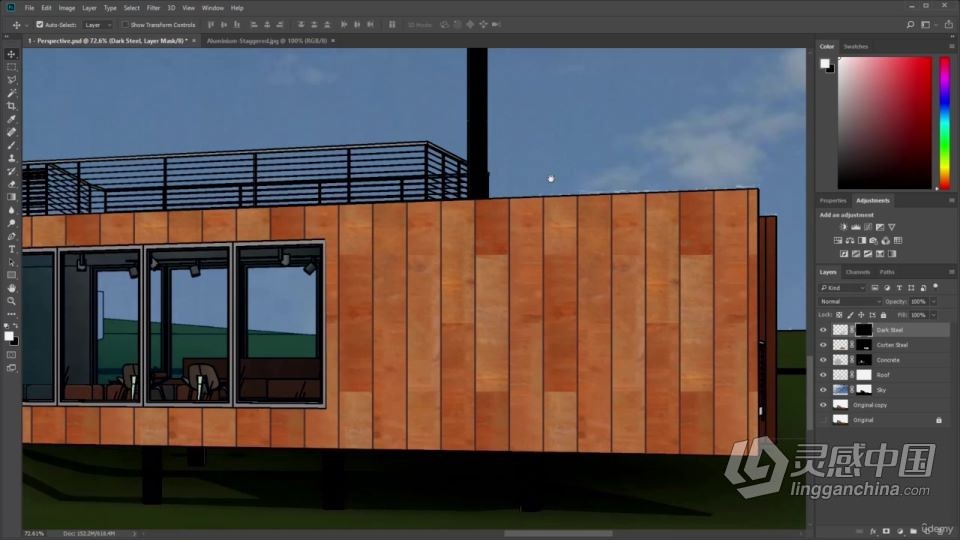Switch to the Properties tab
Image resolution: width=960 pixels, height=540 pixels.
[x=833, y=200]
